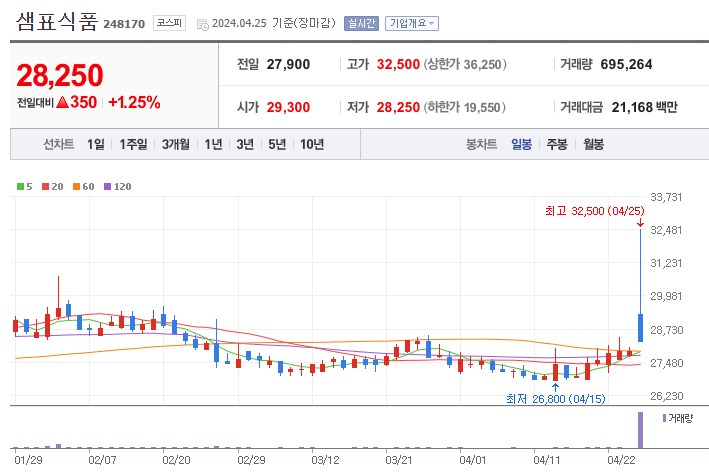Click the 전일 value 27,900
709x476 pixels.
tap(288, 64)
